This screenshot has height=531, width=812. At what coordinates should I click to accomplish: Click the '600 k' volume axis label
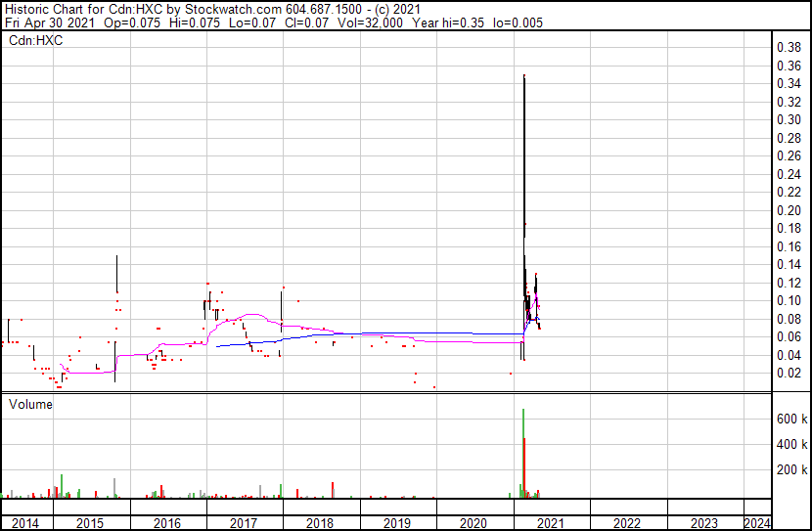click(x=791, y=419)
